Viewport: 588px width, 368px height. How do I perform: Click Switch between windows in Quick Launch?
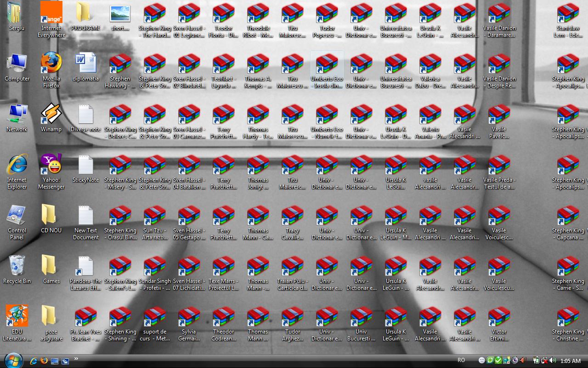tap(65, 361)
